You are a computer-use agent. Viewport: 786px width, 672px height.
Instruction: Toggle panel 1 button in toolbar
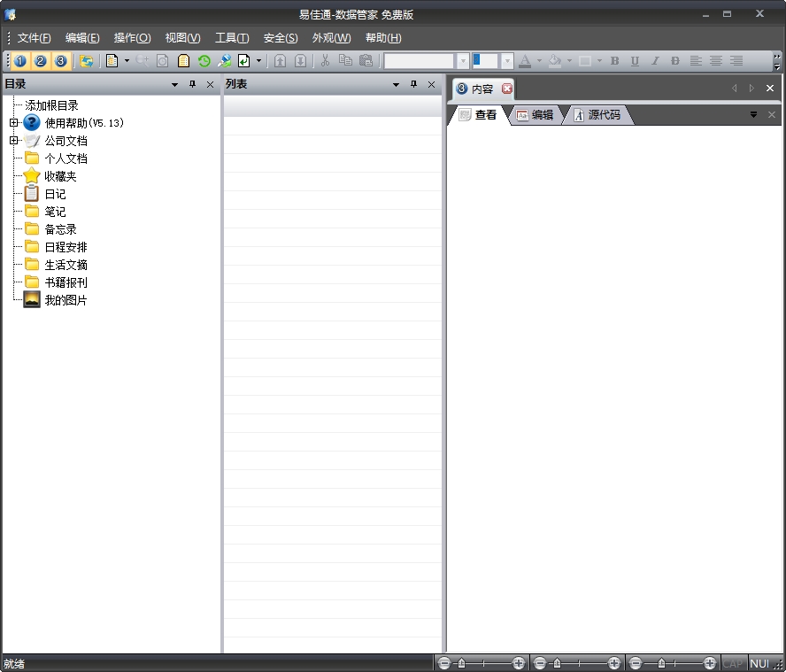pos(20,61)
